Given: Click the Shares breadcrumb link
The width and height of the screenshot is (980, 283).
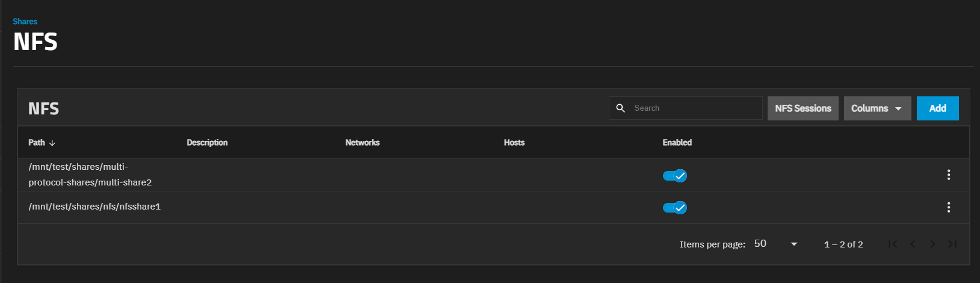Looking at the screenshot, I should tap(25, 21).
